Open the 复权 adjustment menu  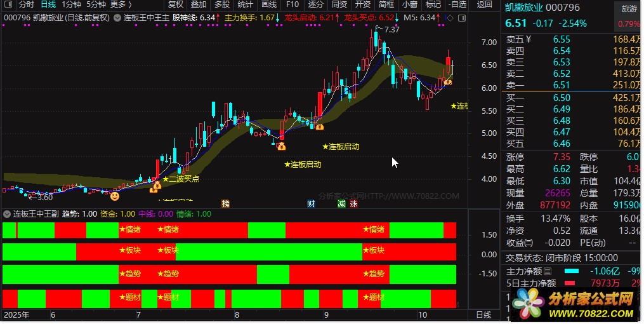[176, 4]
